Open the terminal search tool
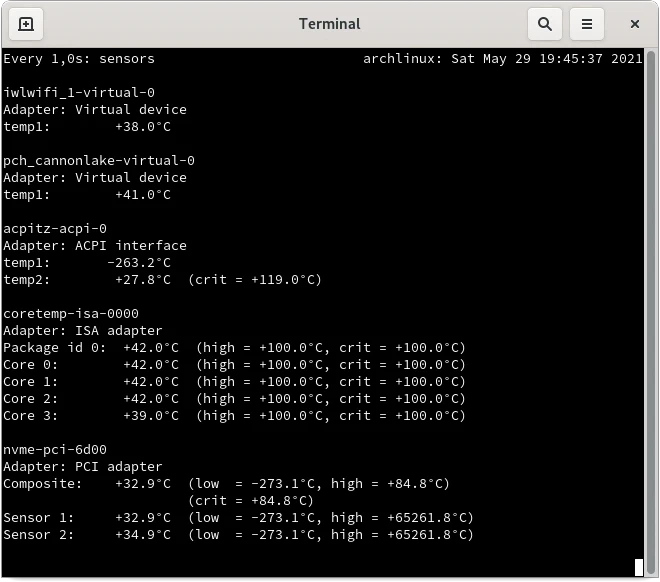 pos(544,24)
